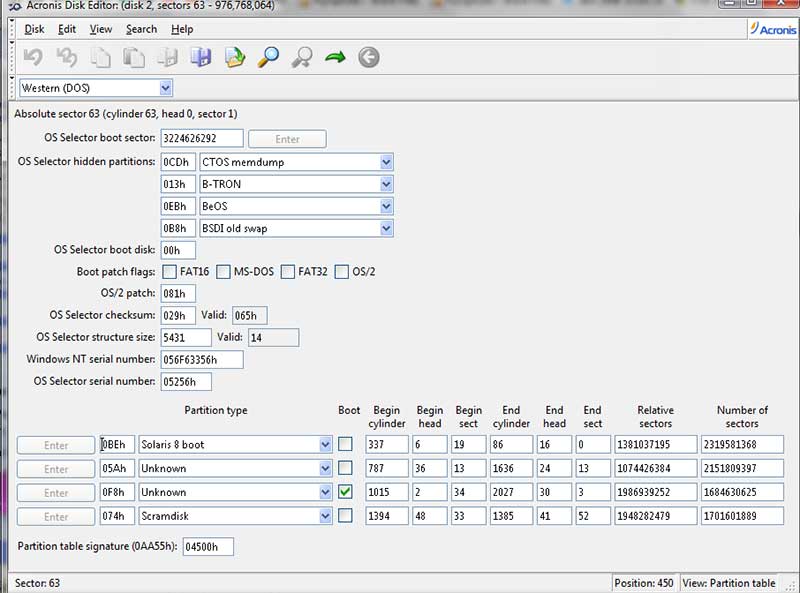Click the Search again magnifier icon
This screenshot has width=800, height=593.
click(302, 57)
